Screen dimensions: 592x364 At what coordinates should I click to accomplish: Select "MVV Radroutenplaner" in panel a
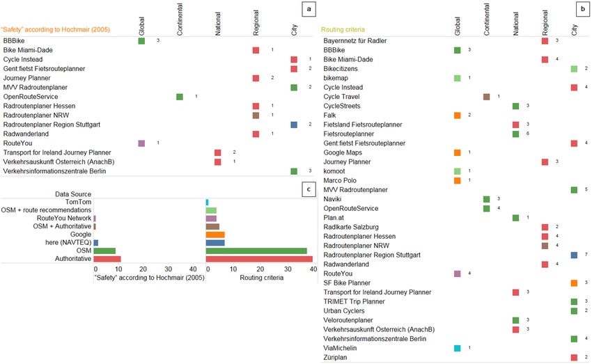pyautogui.click(x=35, y=88)
